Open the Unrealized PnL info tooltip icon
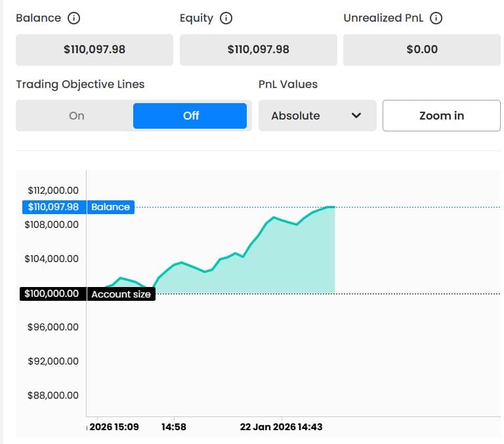This screenshot has width=504, height=444. click(436, 18)
